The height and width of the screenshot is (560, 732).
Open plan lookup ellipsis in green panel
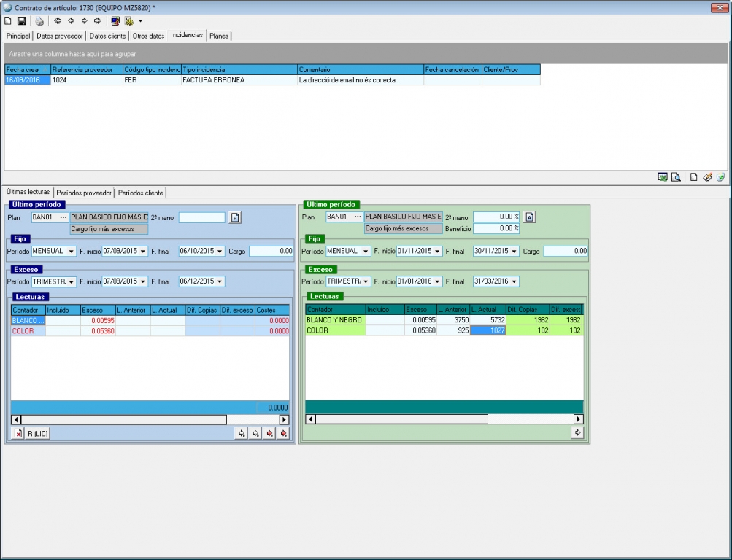tap(358, 217)
